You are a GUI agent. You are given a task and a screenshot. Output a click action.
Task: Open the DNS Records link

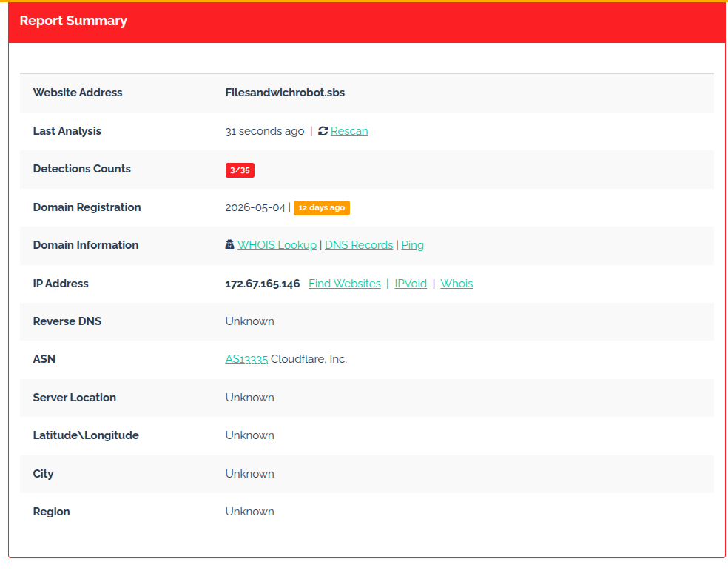359,245
